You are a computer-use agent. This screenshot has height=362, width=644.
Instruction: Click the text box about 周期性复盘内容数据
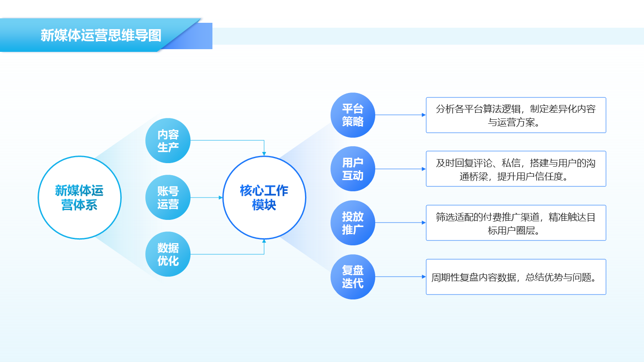[516, 277]
